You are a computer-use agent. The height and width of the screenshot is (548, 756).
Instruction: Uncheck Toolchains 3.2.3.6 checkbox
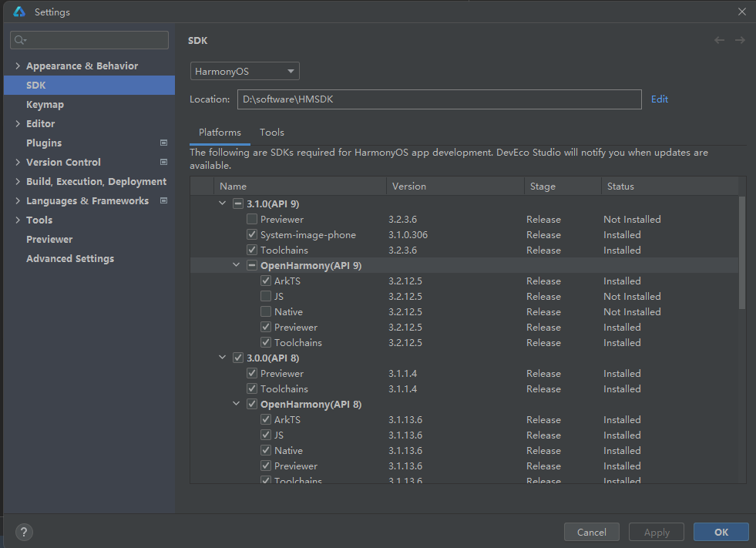(x=252, y=250)
